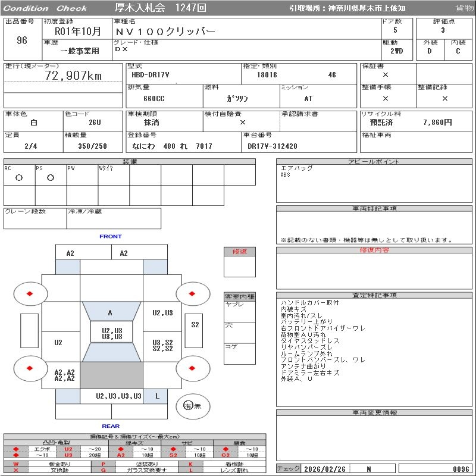Select the windshield marked with A

click(110, 313)
